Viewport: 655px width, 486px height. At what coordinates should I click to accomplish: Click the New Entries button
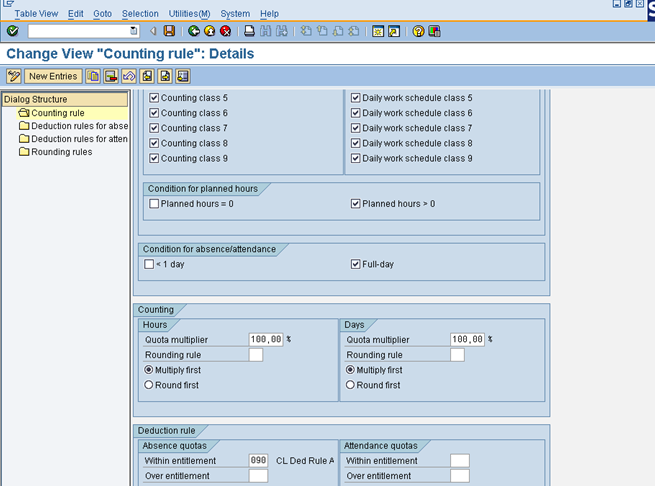pos(53,76)
